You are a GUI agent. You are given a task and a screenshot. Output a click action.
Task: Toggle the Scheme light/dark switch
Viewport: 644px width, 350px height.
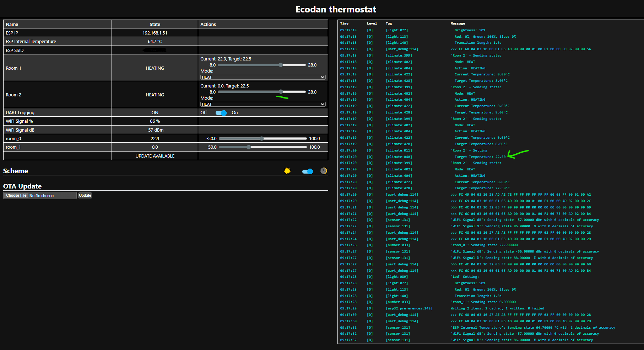[x=307, y=171]
